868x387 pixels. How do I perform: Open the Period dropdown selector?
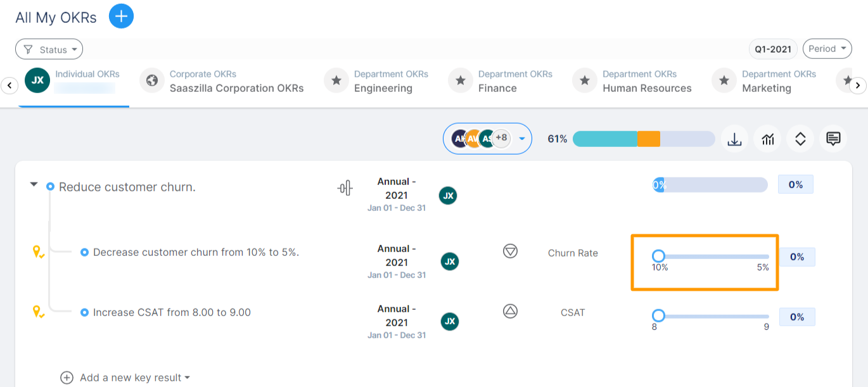click(x=827, y=48)
